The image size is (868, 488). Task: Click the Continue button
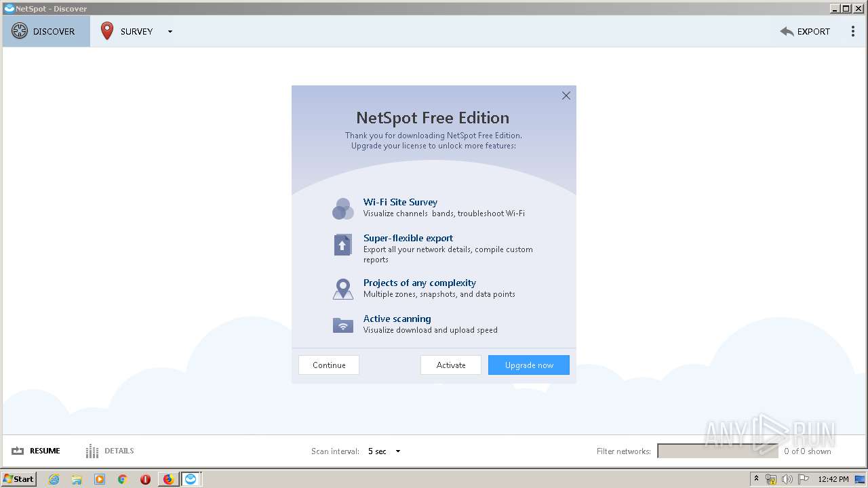pyautogui.click(x=329, y=365)
